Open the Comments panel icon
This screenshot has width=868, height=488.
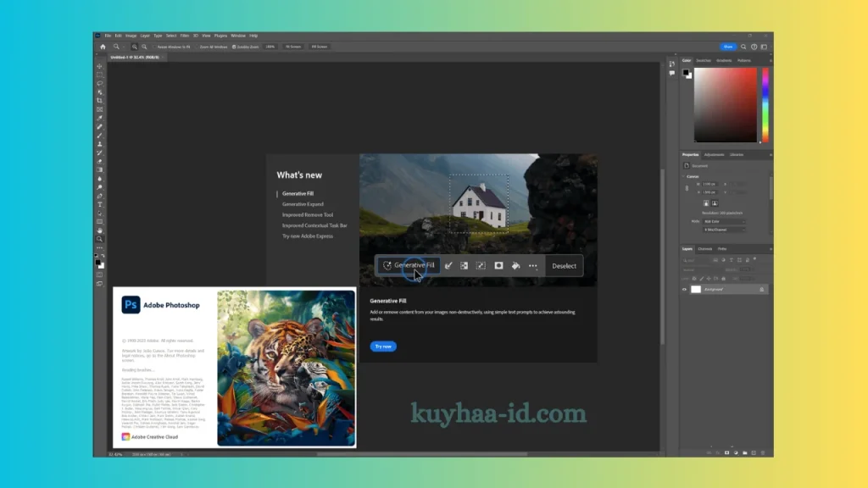click(x=671, y=74)
